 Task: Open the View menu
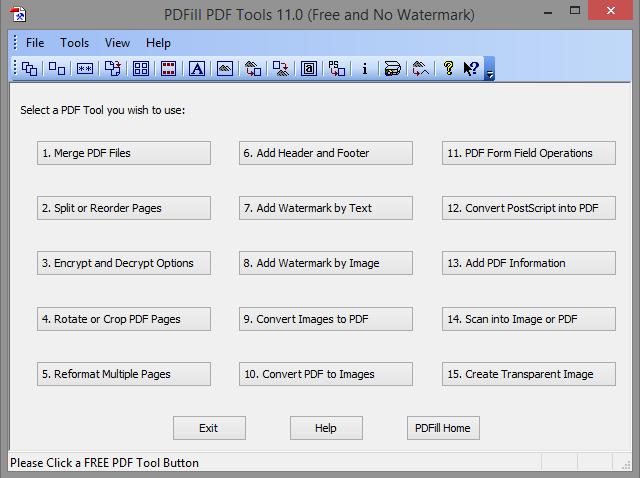118,43
